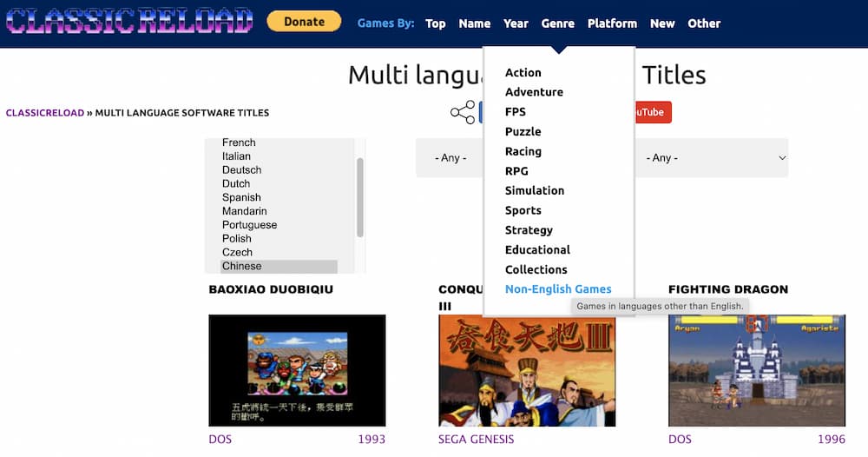Image resolution: width=868 pixels, height=457 pixels.
Task: Click the ClassicReload logo
Action: click(x=129, y=21)
